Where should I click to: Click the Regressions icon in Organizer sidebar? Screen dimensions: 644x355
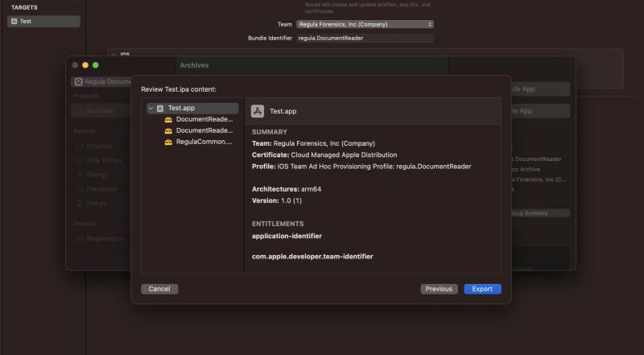pos(80,238)
